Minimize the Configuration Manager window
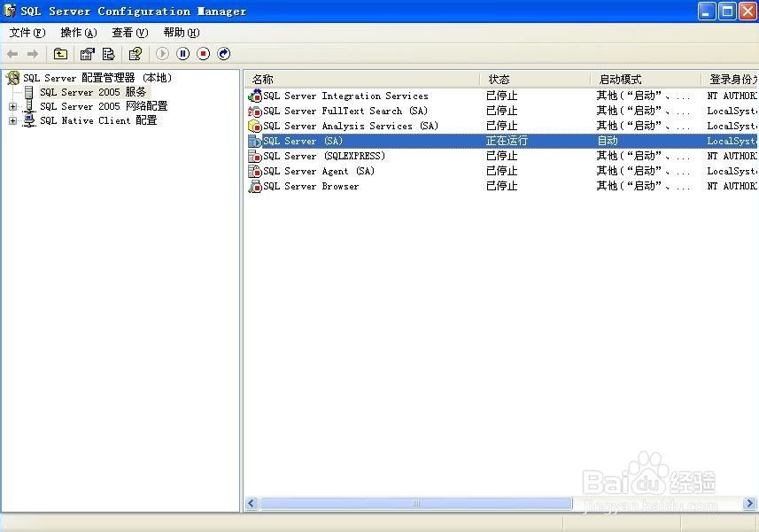Screen dimensions: 759x532 pos(706,12)
